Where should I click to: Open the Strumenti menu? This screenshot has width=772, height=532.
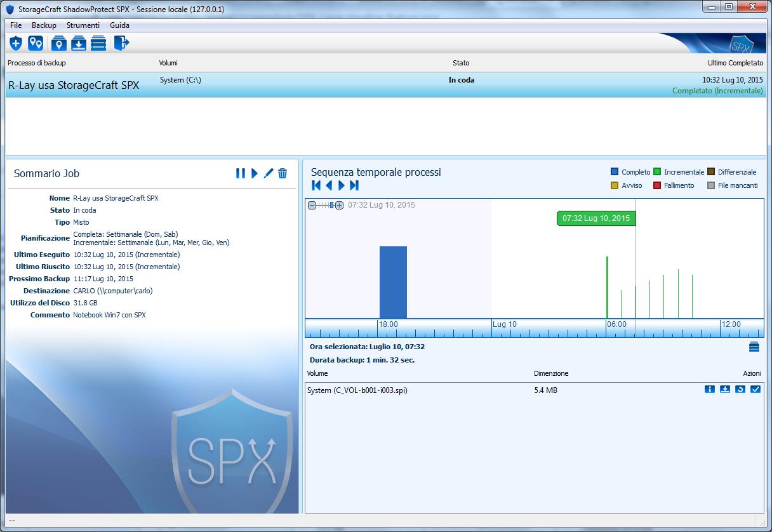click(x=83, y=25)
